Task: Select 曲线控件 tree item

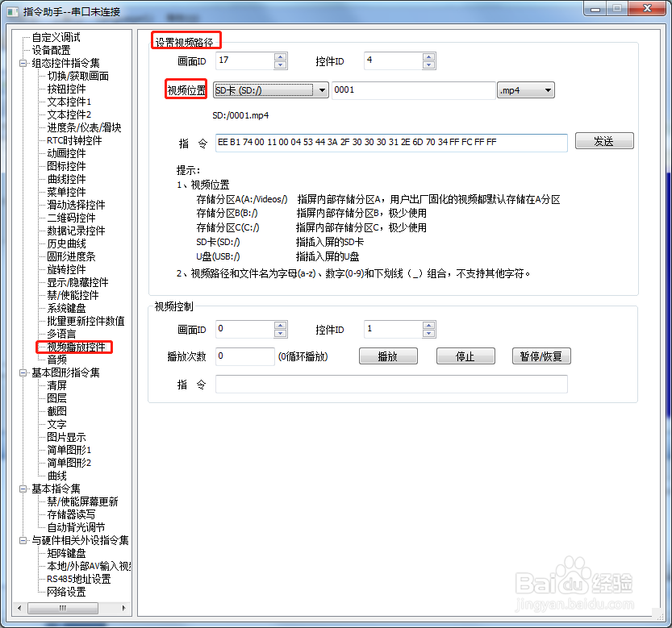Action: point(66,179)
